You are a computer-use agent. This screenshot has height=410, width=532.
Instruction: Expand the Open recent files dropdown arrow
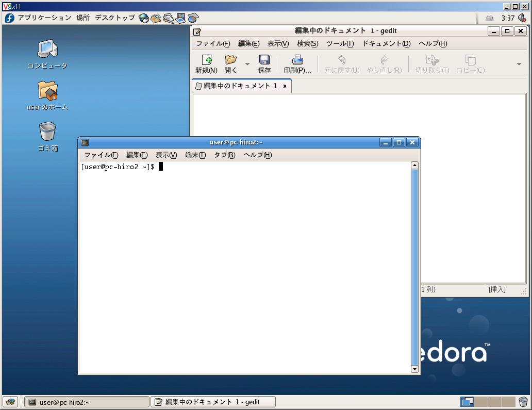[247, 64]
